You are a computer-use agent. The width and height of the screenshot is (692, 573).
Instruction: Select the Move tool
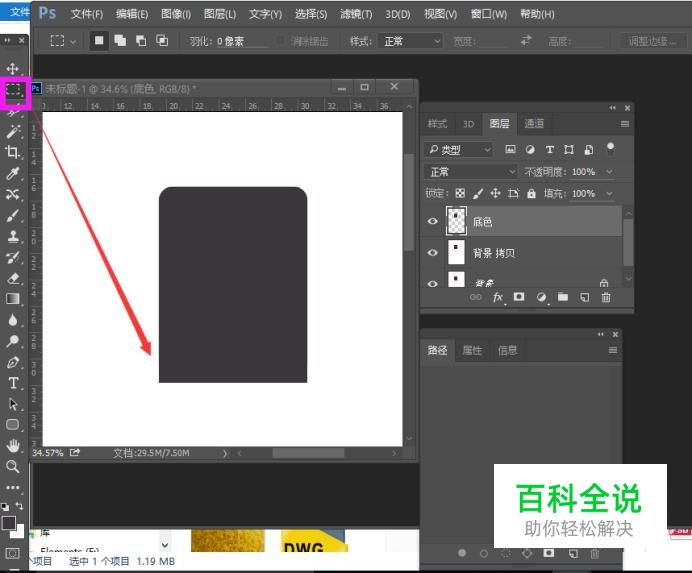pos(12,68)
